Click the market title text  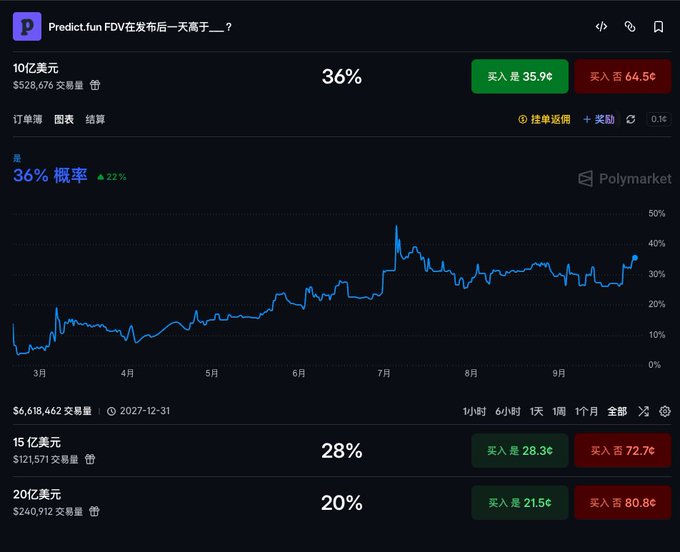(140, 27)
